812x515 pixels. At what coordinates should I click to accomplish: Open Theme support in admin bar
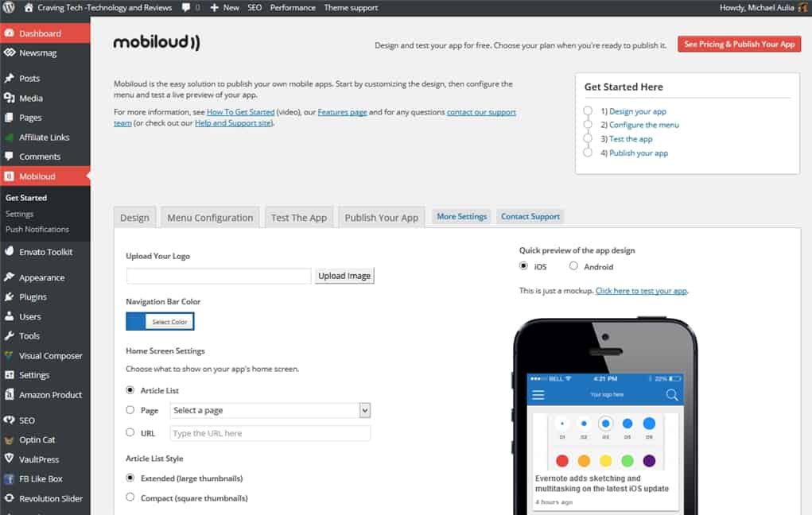[x=351, y=7]
